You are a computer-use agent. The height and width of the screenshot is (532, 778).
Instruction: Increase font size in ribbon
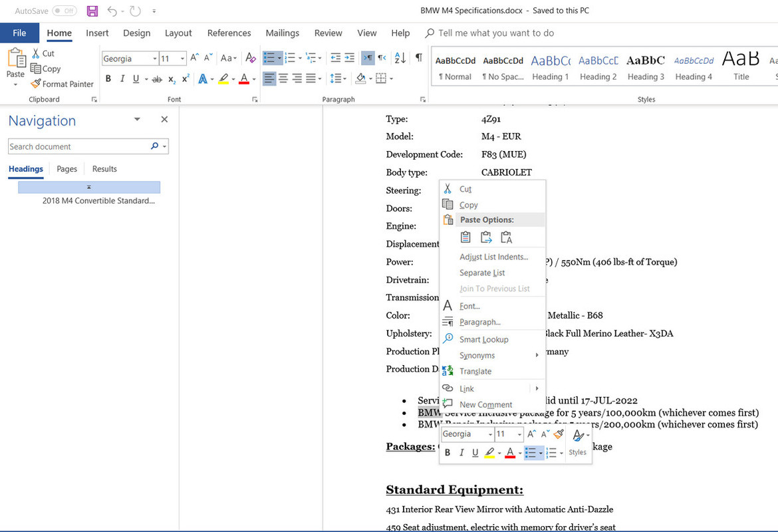tap(194, 58)
